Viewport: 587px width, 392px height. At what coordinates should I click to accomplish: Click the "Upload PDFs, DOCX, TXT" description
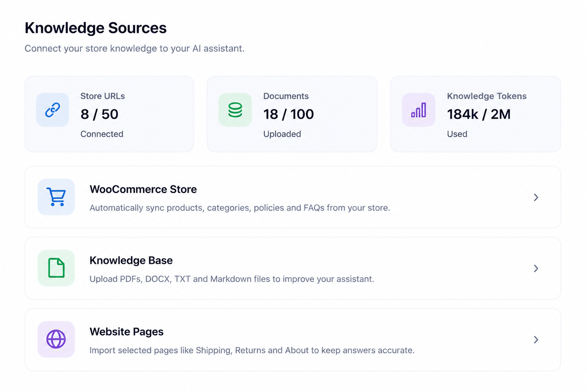(232, 279)
